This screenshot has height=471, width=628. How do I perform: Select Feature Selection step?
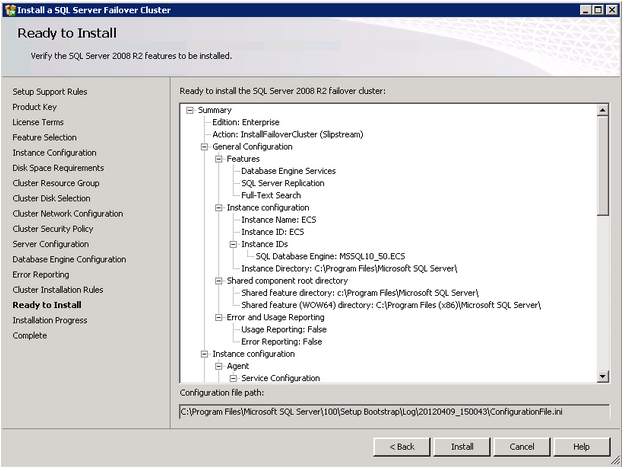coord(44,137)
